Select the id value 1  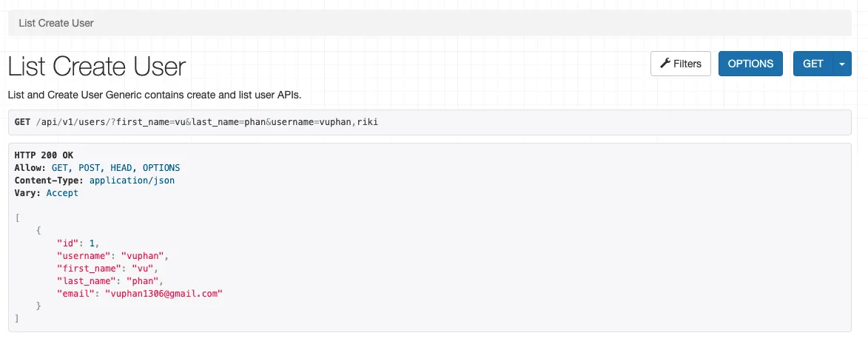point(92,242)
